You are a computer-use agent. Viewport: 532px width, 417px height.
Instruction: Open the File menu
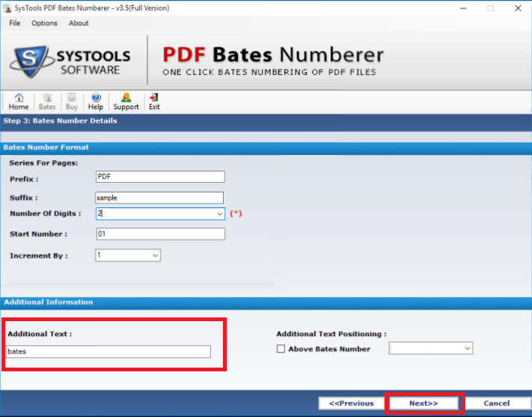pyautogui.click(x=14, y=23)
